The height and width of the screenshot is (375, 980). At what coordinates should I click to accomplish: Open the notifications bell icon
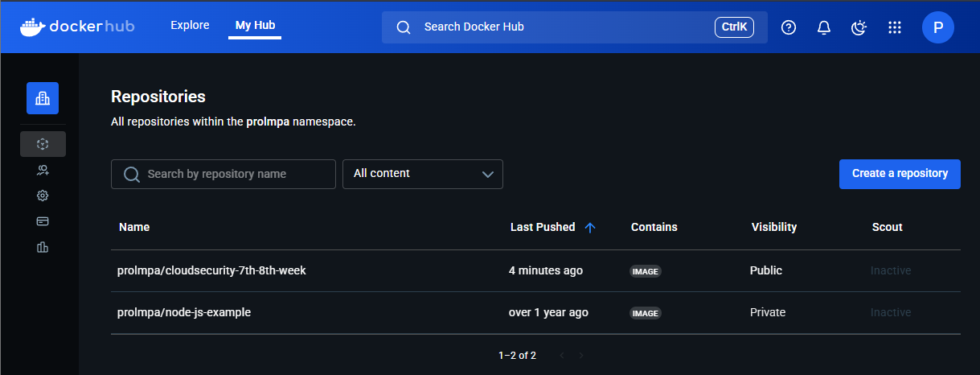[824, 27]
